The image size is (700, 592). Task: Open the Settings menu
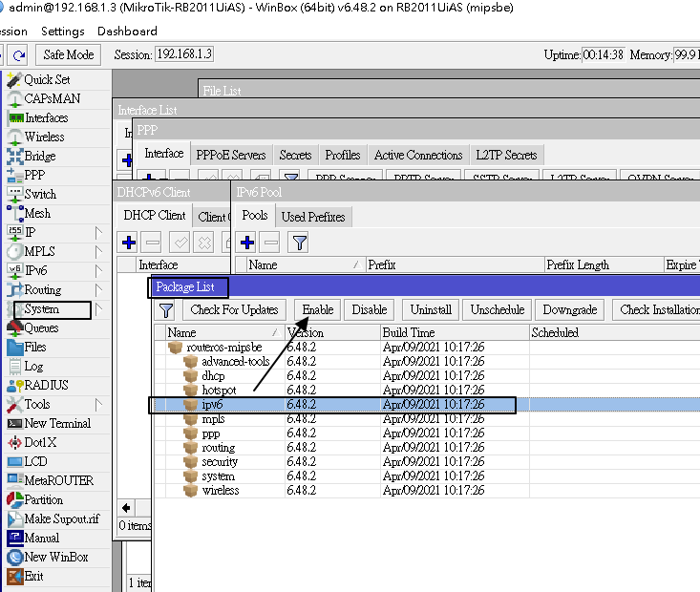[x=62, y=32]
